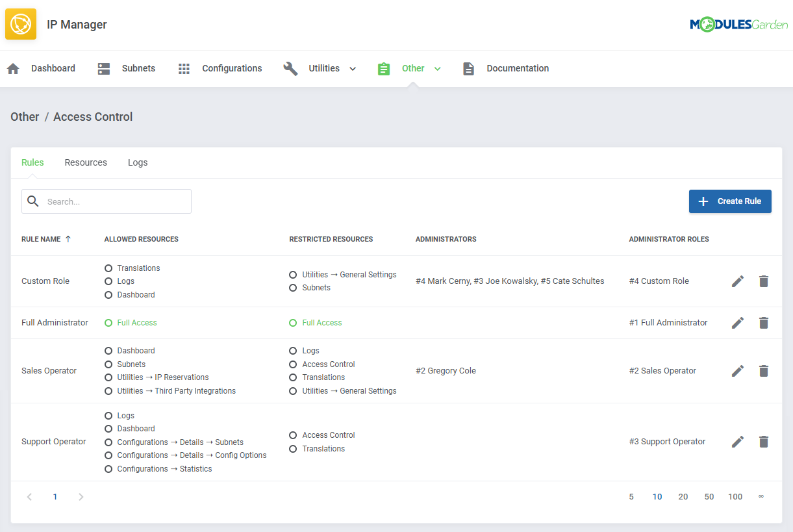Screen dimensions: 793x532
Task: Open the Dashboard menu item
Action: pos(53,68)
